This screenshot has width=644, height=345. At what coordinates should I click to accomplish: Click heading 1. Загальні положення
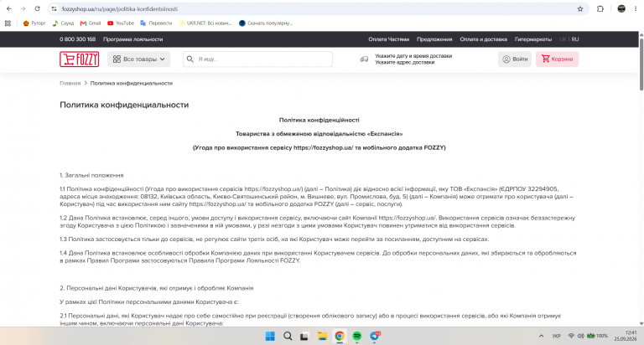[x=91, y=175]
